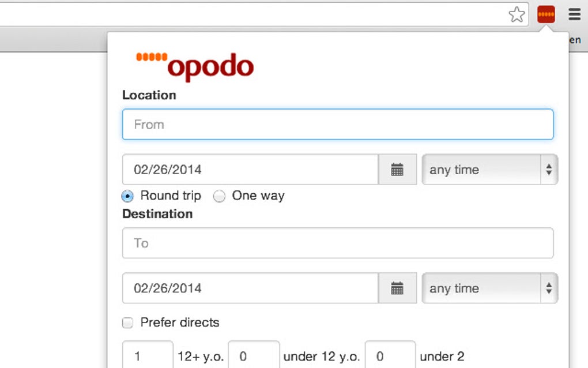This screenshot has width=588, height=368.
Task: Open the return date calendar icon
Action: [398, 288]
